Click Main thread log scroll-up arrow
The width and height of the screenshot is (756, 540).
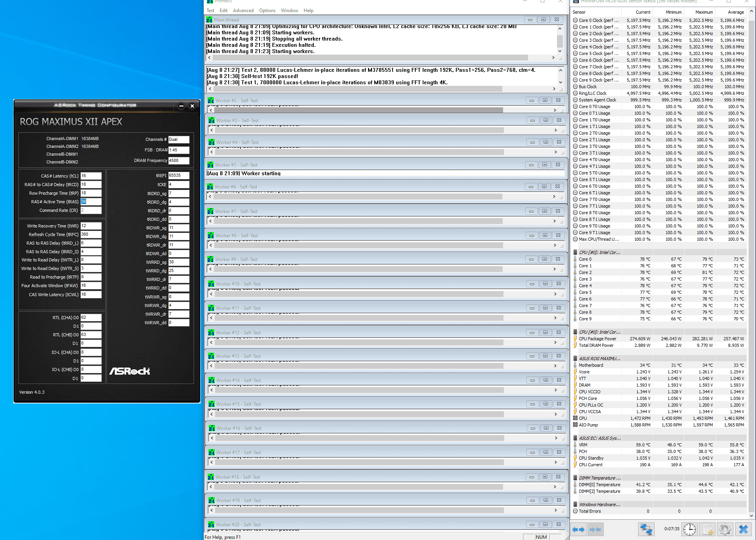click(x=560, y=28)
